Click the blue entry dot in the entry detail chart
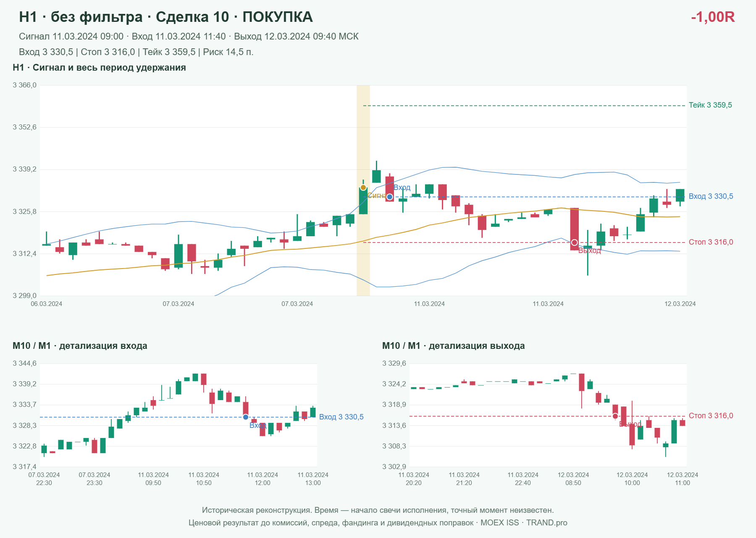This screenshot has width=756, height=538. click(246, 417)
